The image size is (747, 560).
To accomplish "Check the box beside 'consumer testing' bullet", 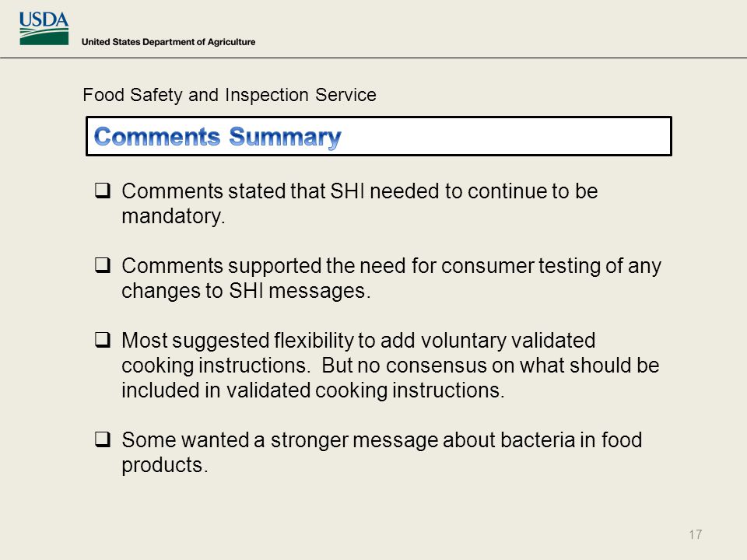I will click(x=103, y=265).
